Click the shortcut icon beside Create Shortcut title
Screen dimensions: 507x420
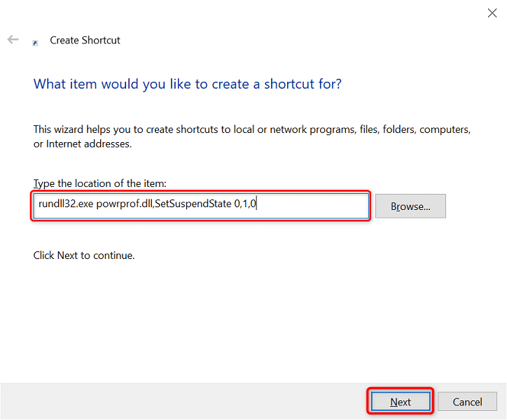point(35,42)
